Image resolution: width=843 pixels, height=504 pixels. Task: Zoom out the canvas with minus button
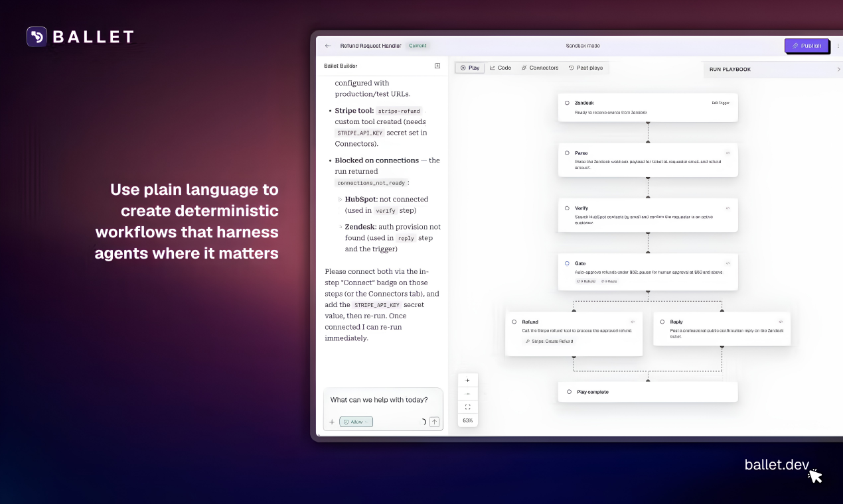coord(468,394)
